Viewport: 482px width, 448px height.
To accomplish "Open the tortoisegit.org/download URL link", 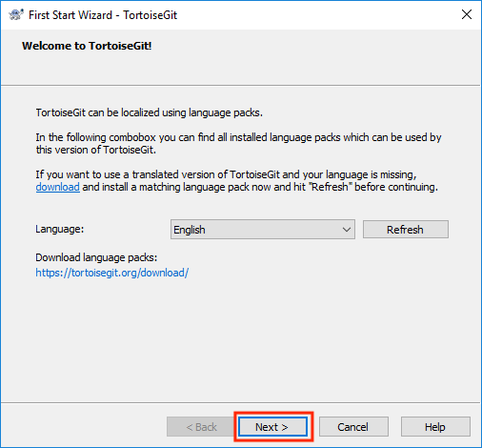I will (x=112, y=273).
